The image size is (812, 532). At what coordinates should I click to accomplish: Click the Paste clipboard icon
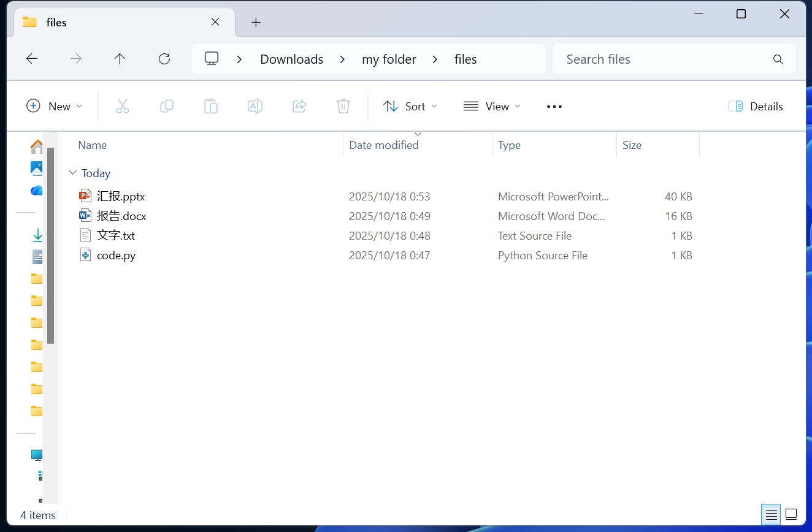[211, 107]
